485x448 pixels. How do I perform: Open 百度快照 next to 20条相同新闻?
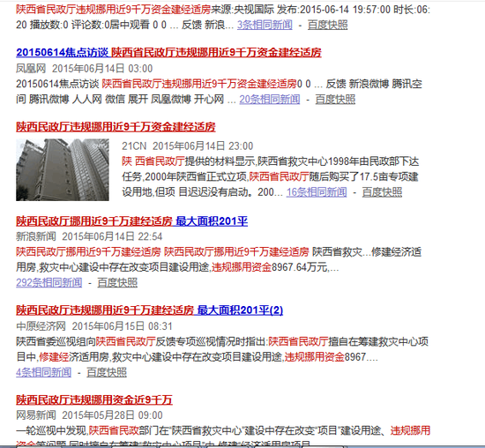(x=335, y=100)
